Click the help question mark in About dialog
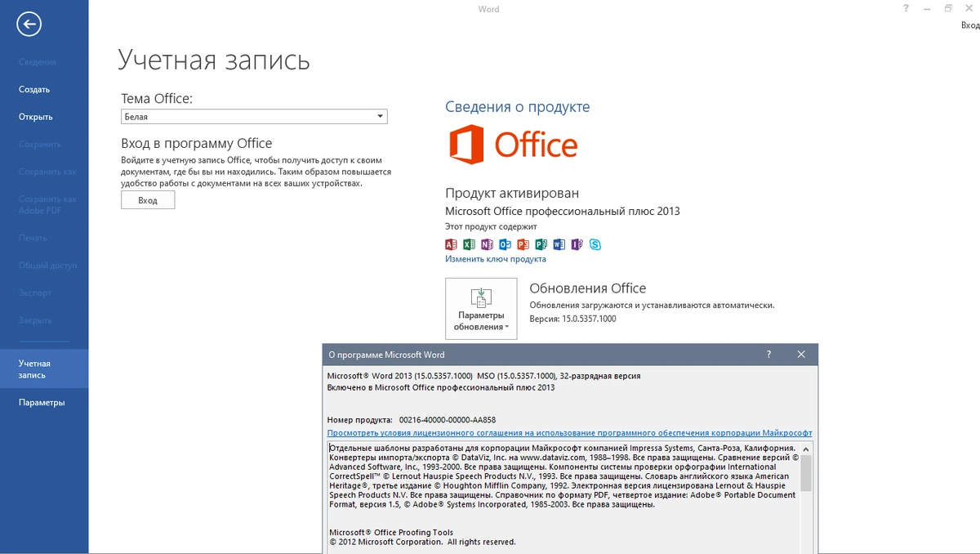The width and height of the screenshot is (980, 554). point(768,355)
